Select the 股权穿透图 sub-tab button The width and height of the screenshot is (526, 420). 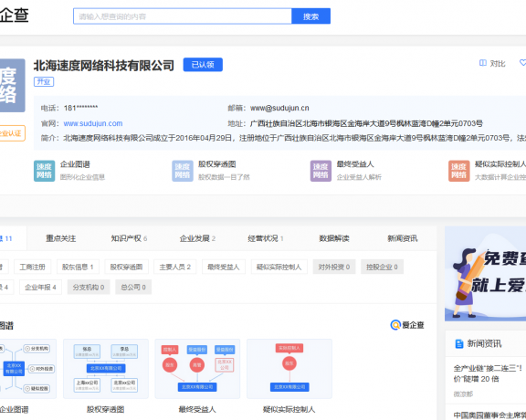coord(126,267)
